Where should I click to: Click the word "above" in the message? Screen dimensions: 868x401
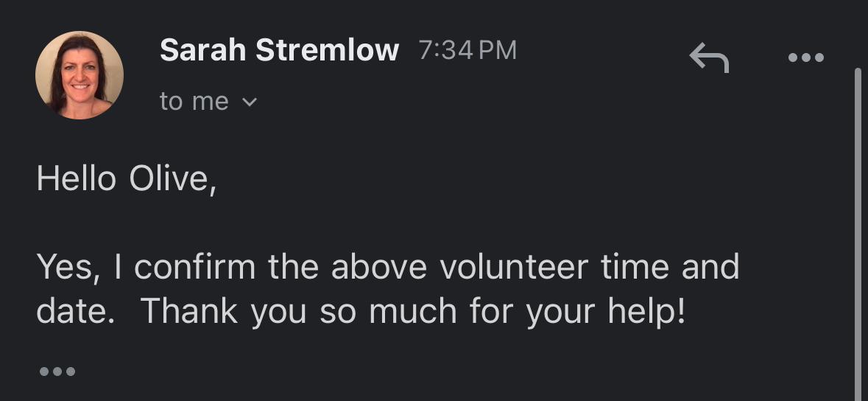tap(378, 267)
